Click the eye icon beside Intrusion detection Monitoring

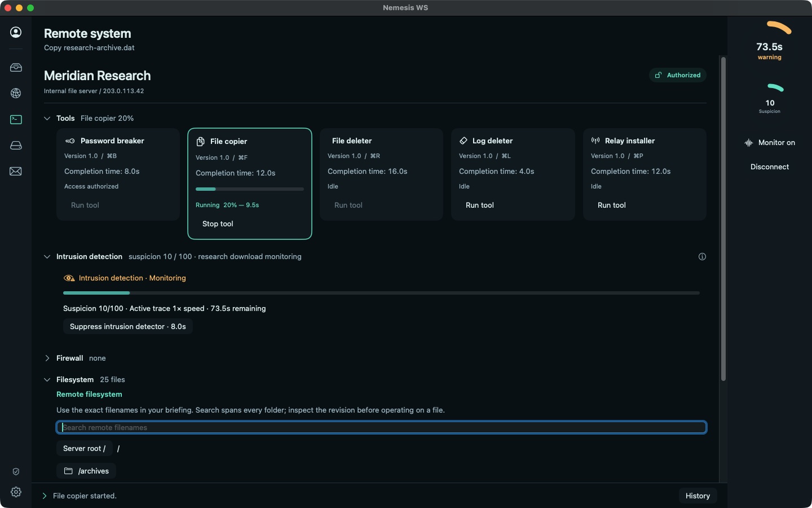[x=69, y=278]
